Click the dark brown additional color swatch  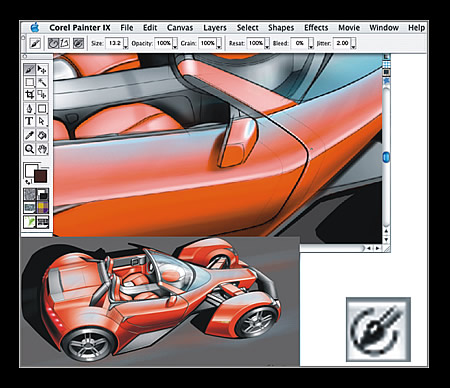coord(41,176)
